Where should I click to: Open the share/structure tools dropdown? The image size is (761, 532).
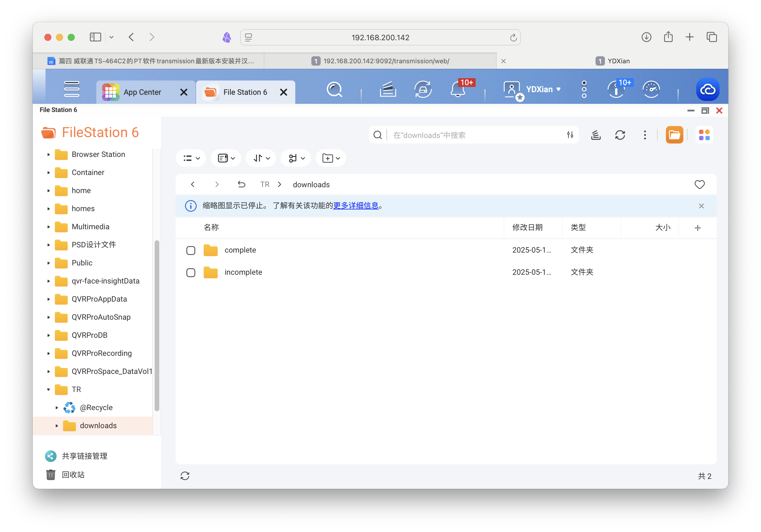click(x=296, y=158)
